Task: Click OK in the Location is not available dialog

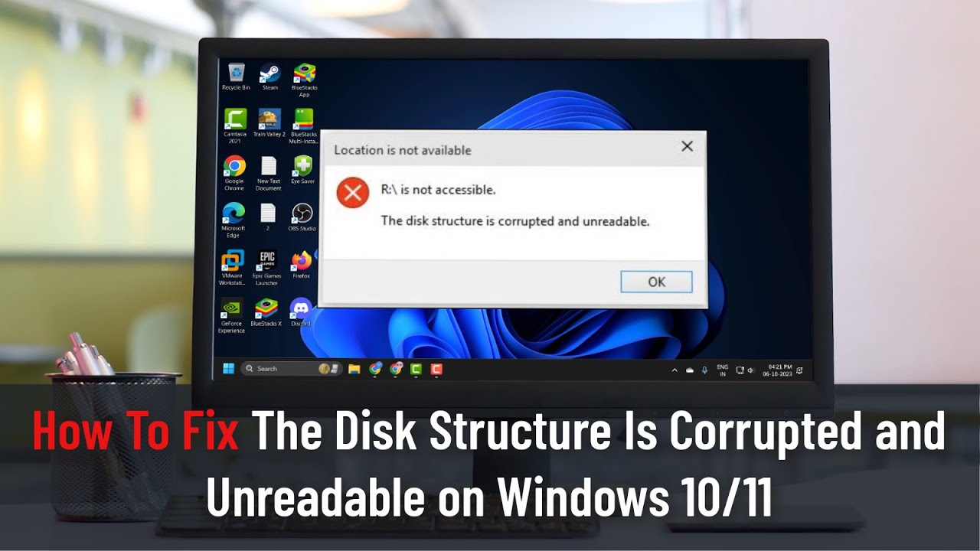Action: click(656, 282)
